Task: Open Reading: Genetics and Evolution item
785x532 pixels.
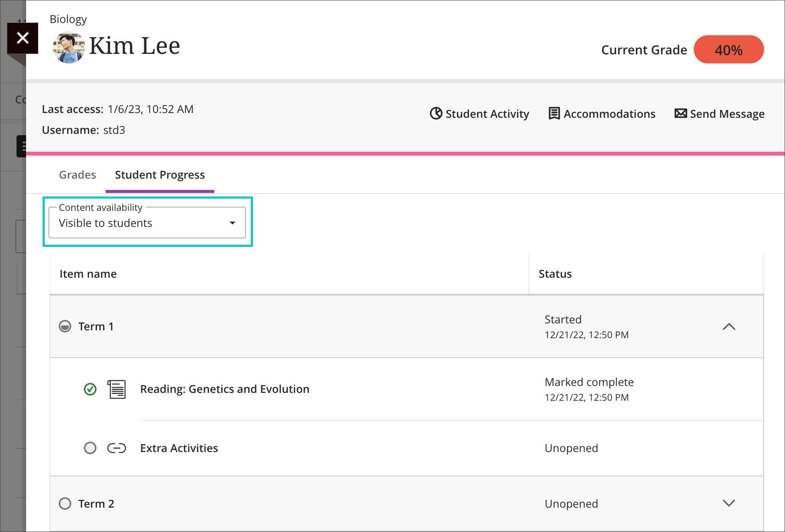Action: point(224,389)
